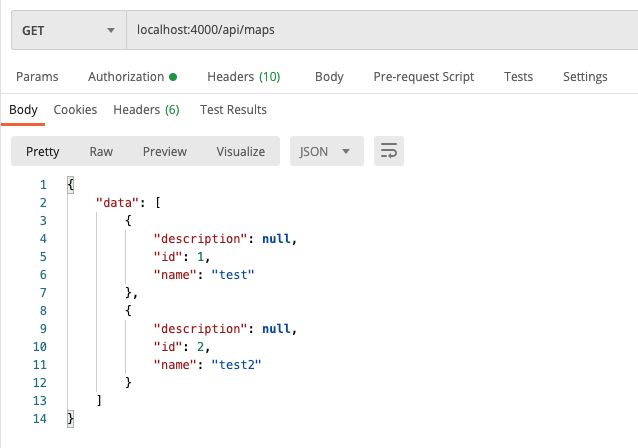The image size is (638, 448).
Task: Open the Params tab
Action: tap(37, 77)
